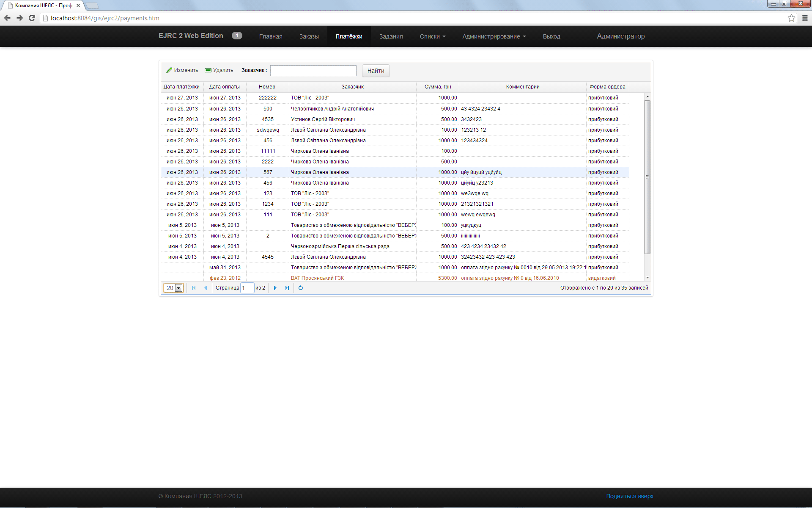Open the page size dropdown showing 20
Viewport: 812px width, 508px height.
click(x=178, y=288)
